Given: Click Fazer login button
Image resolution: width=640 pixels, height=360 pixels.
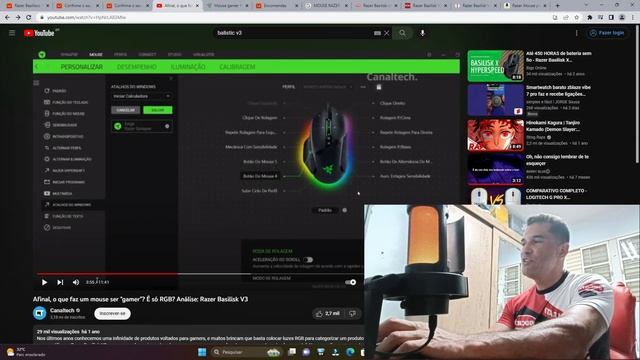Looking at the screenshot, I should point(607,33).
